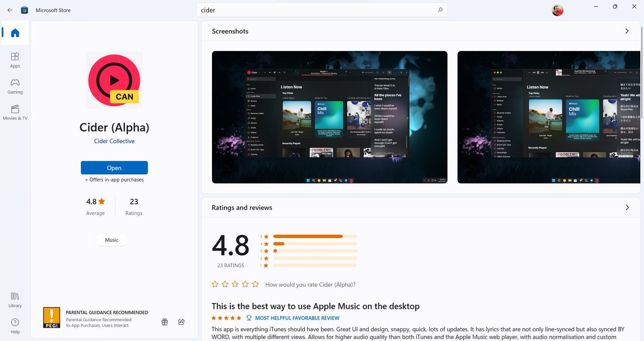644x341 pixels.
Task: Select the Home icon in the sidebar
Action: point(14,33)
